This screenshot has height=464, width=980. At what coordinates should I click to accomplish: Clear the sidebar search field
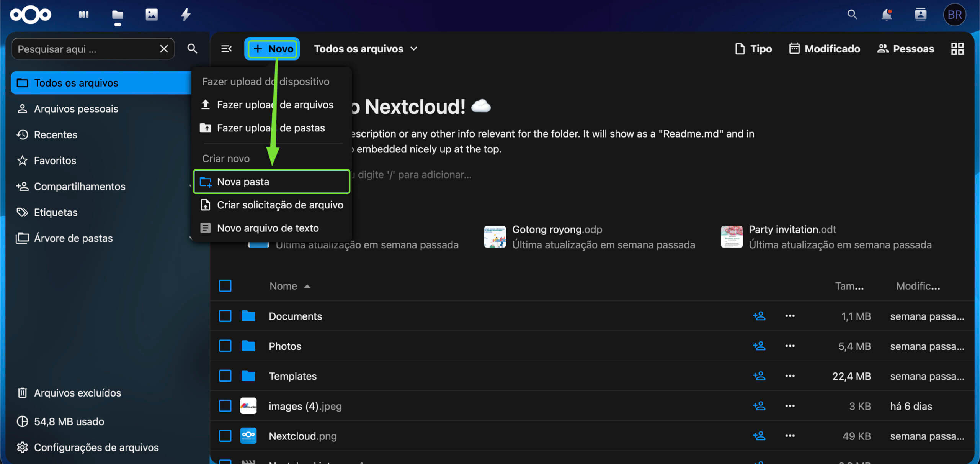click(x=164, y=49)
